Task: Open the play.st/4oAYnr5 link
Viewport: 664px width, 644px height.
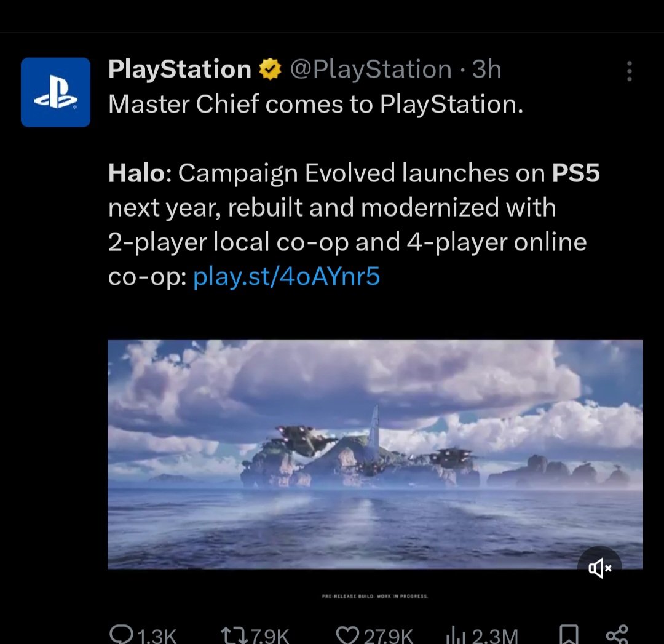Action: tap(287, 277)
